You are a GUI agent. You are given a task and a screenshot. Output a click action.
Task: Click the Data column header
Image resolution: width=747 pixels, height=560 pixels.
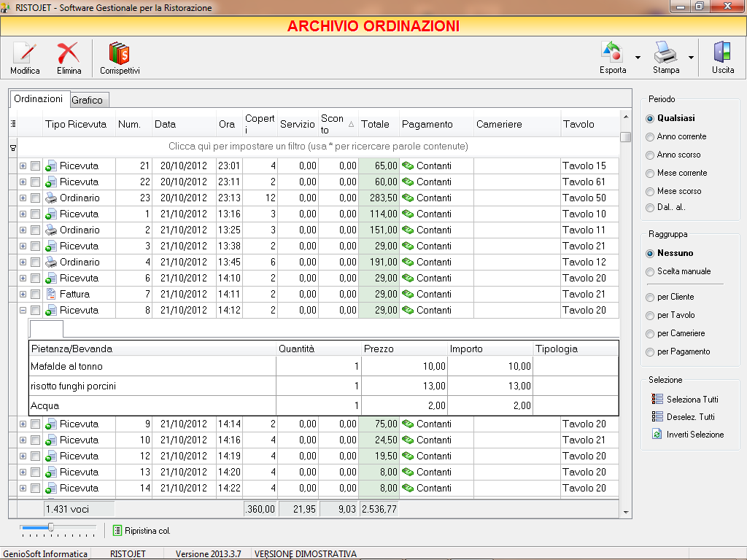click(184, 124)
